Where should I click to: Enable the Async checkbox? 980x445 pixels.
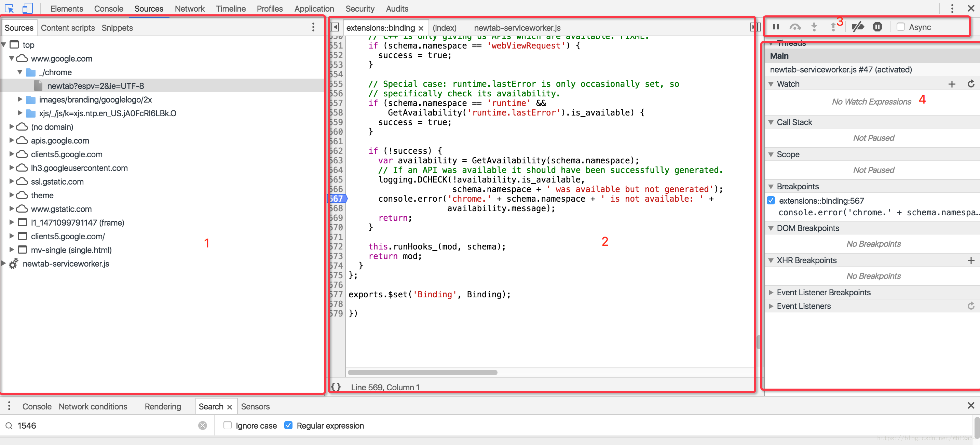click(900, 27)
